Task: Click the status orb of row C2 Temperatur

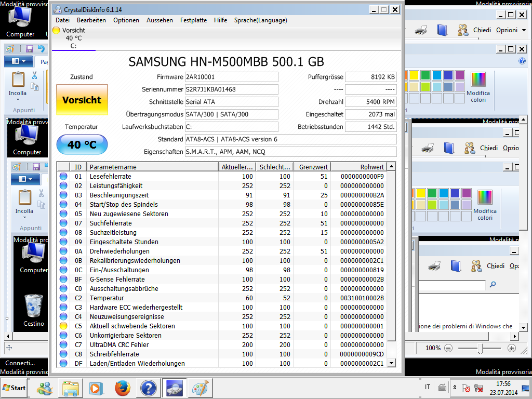Action: coord(63,298)
